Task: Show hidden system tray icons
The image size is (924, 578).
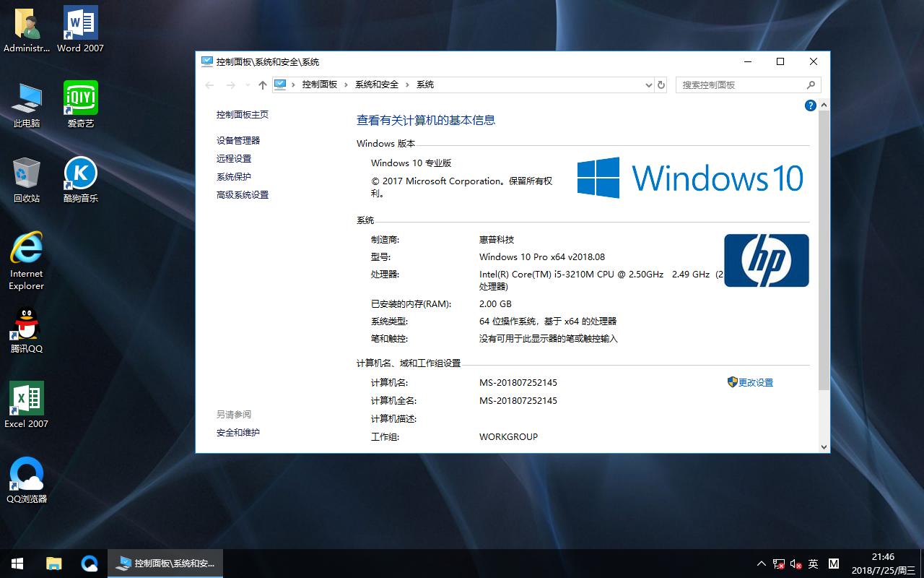Action: [761, 564]
